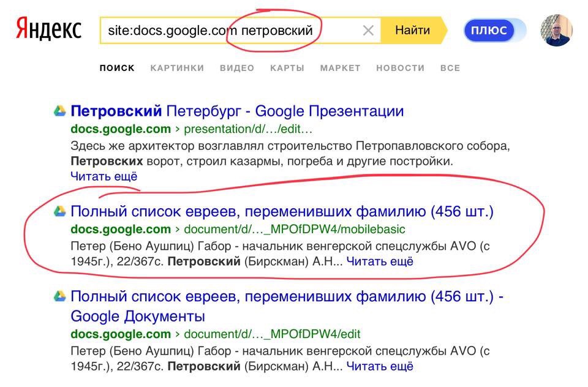Image resolution: width=588 pixels, height=387 pixels.
Task: Open the Маркет tab
Action: coord(340,68)
